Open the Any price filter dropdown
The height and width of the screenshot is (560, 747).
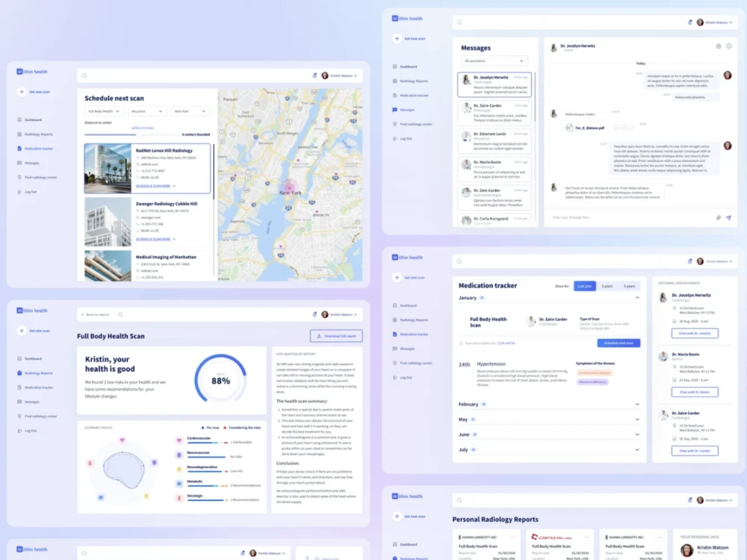pyautogui.click(x=147, y=111)
